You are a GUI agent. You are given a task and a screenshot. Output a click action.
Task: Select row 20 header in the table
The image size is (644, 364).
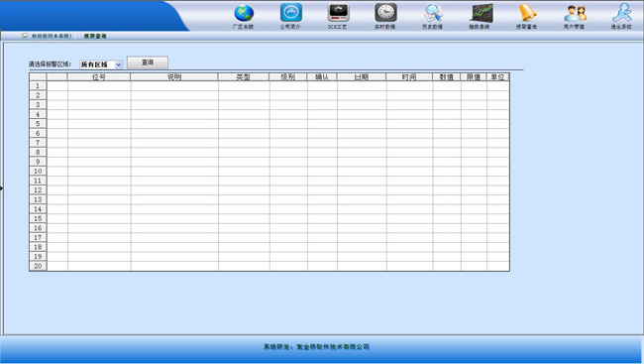(x=38, y=266)
